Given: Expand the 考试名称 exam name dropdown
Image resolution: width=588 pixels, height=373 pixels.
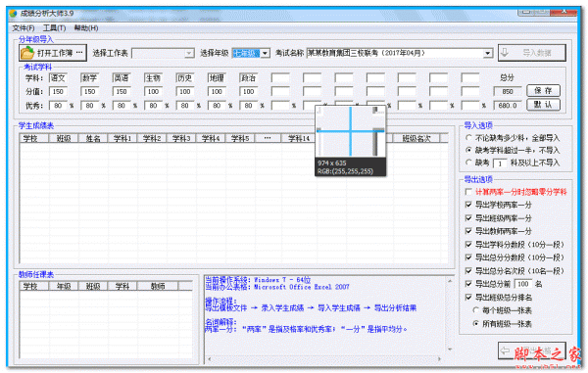Looking at the screenshot, I should coord(487,54).
